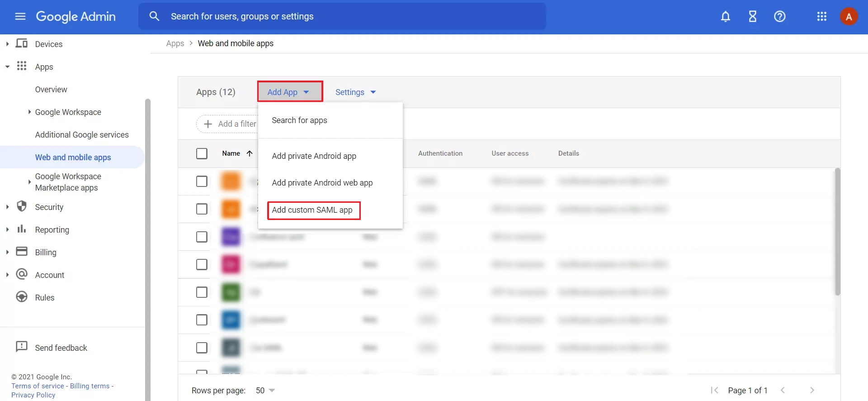Click the purple app icon
Screen dimensions: 868x401
[x=231, y=237]
